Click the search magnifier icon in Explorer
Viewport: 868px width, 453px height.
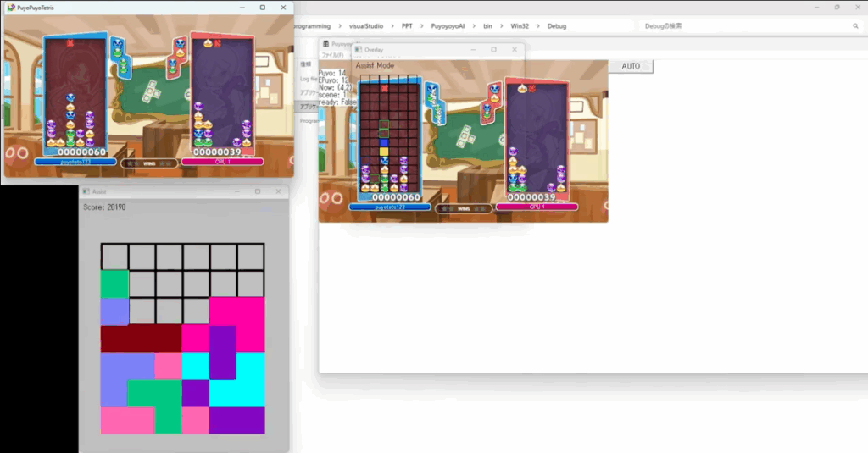click(855, 26)
